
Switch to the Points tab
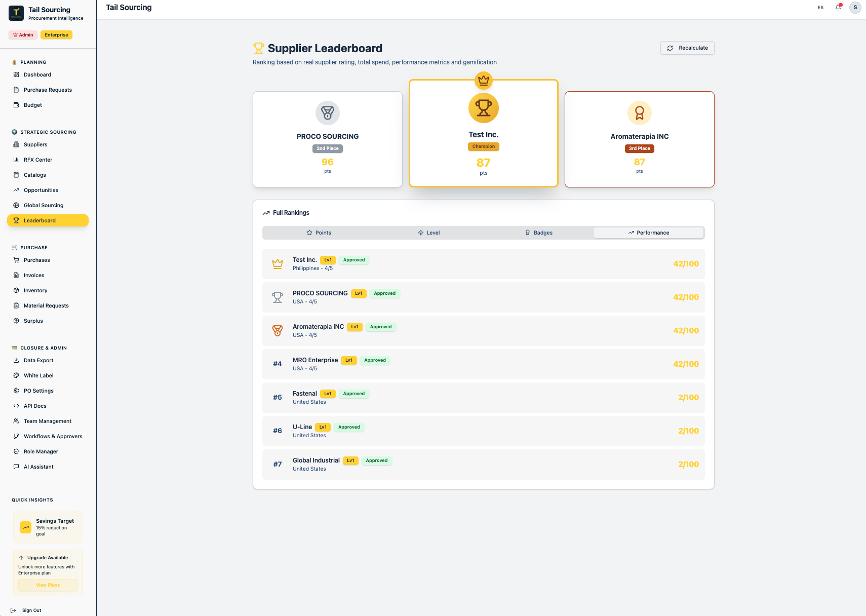pyautogui.click(x=319, y=233)
